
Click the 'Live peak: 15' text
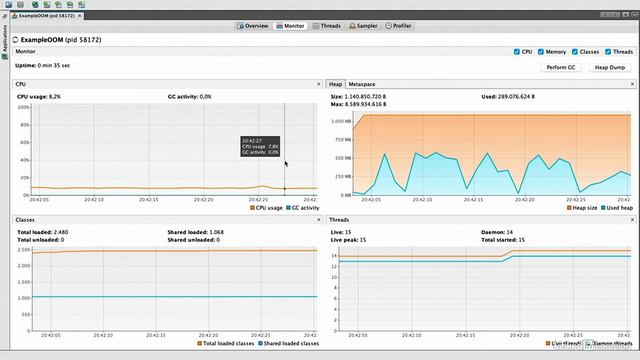click(348, 240)
